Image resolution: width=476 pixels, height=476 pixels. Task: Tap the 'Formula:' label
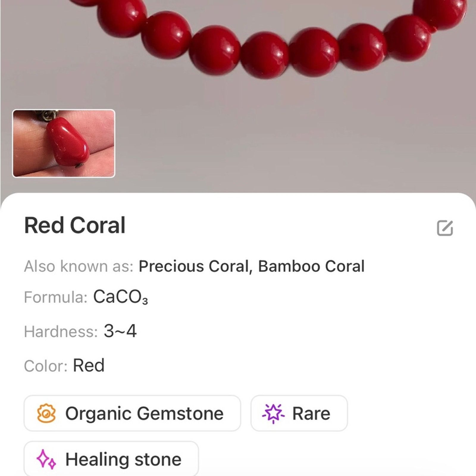(56, 297)
